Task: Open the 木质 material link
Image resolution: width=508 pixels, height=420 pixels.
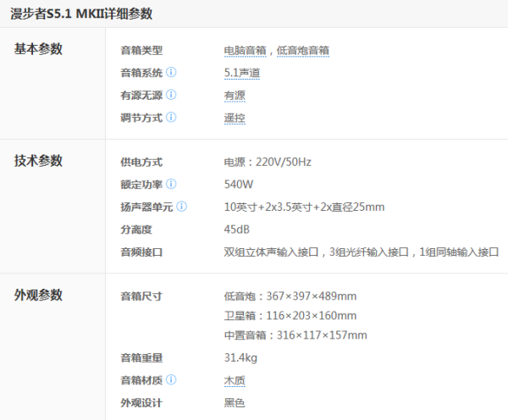Action: click(235, 380)
